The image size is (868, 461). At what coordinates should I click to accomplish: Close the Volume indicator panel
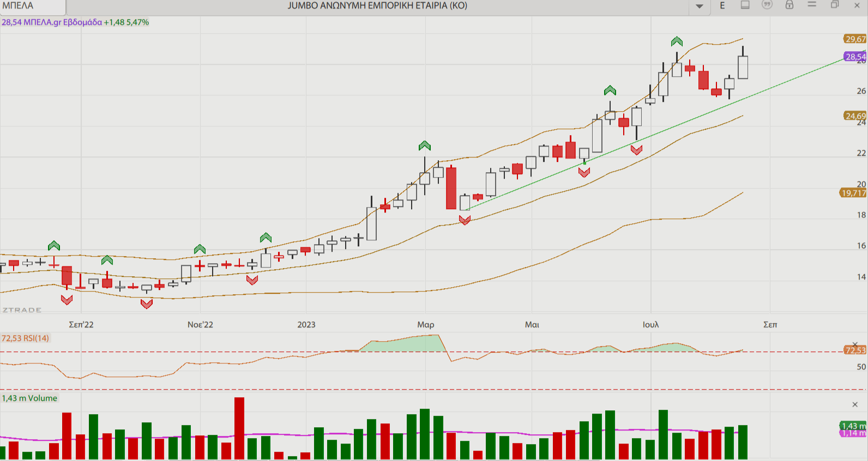855,404
